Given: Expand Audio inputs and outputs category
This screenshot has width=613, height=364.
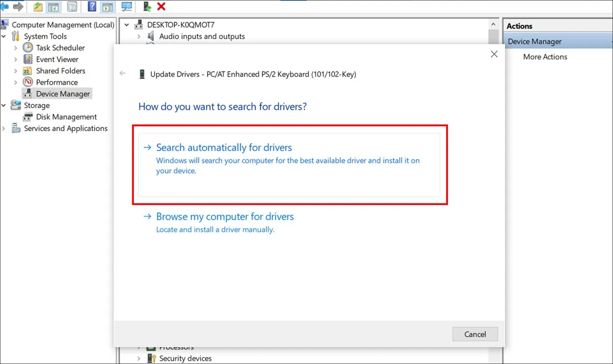Looking at the screenshot, I should [139, 36].
